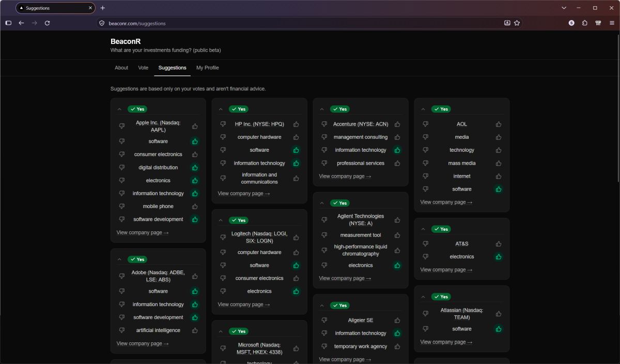The image size is (620, 364).
Task: Thumbs up artificial intelligence under Adobe
Action: click(x=195, y=330)
